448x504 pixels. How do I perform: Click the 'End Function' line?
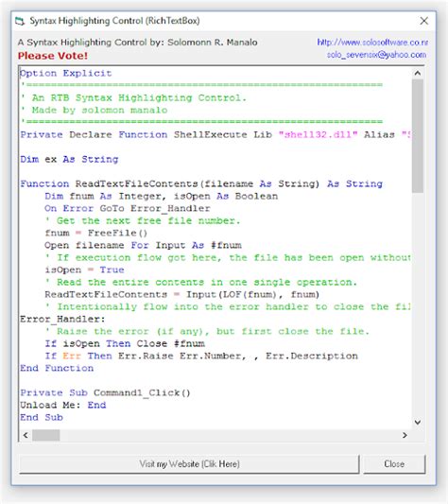(x=57, y=368)
